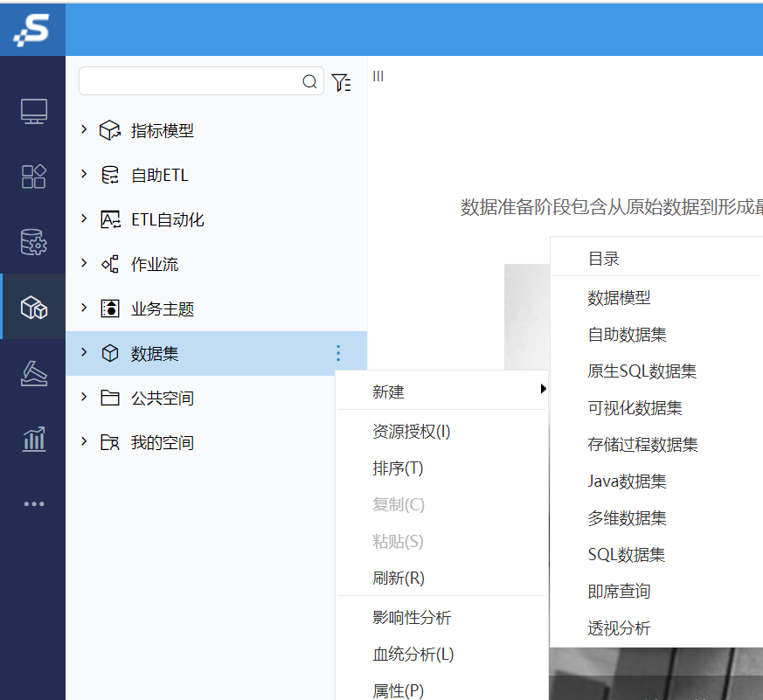Open the database settings sidebar icon
This screenshot has height=700, width=763.
(x=33, y=242)
